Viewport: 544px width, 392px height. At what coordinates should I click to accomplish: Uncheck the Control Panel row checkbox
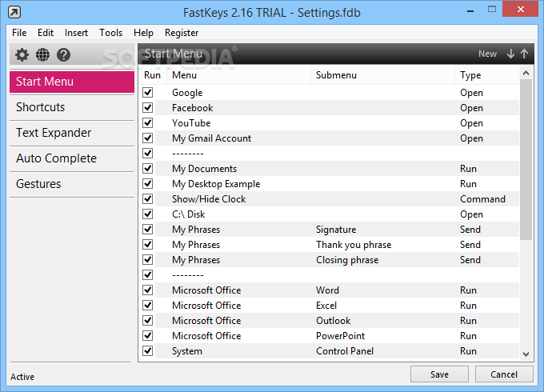pos(148,350)
